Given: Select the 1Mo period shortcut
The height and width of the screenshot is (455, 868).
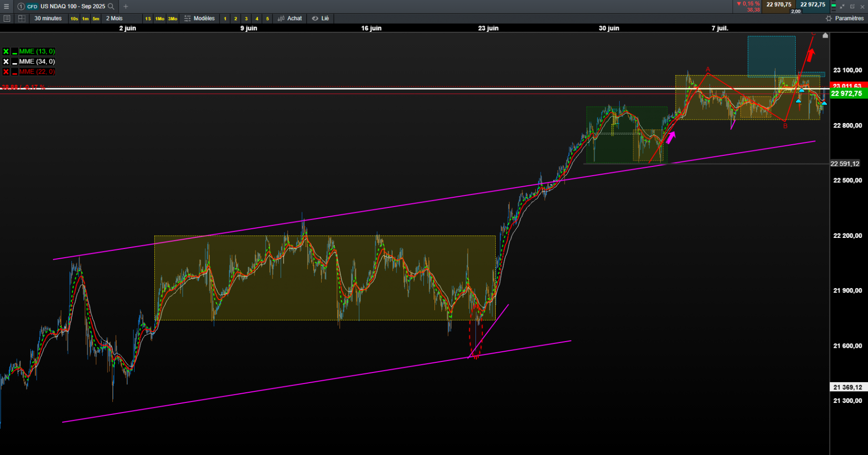Looking at the screenshot, I should pos(160,19).
